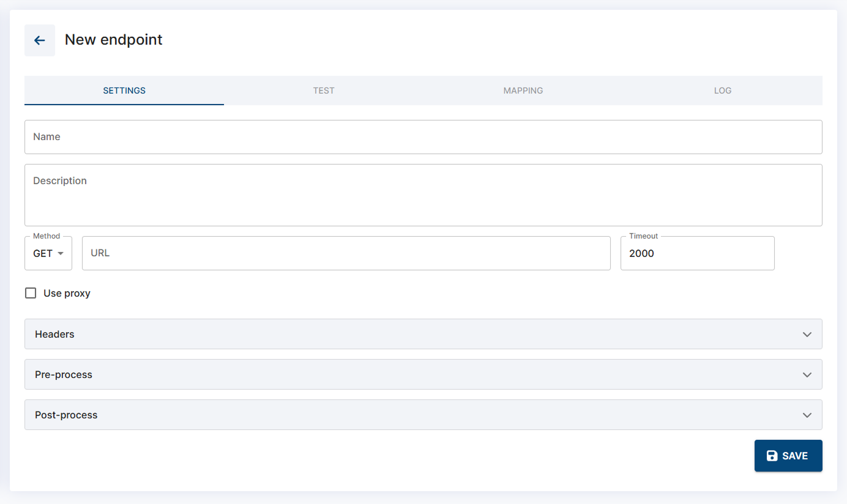
Task: Select the Settings tab
Action: point(124,91)
